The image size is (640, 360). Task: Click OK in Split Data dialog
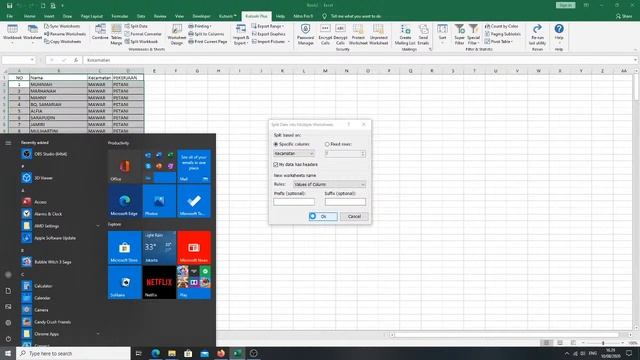click(x=323, y=216)
